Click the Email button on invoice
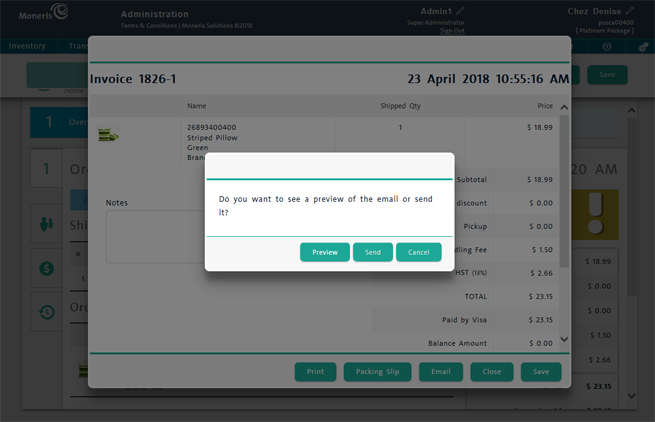The image size is (655, 422). coord(440,372)
